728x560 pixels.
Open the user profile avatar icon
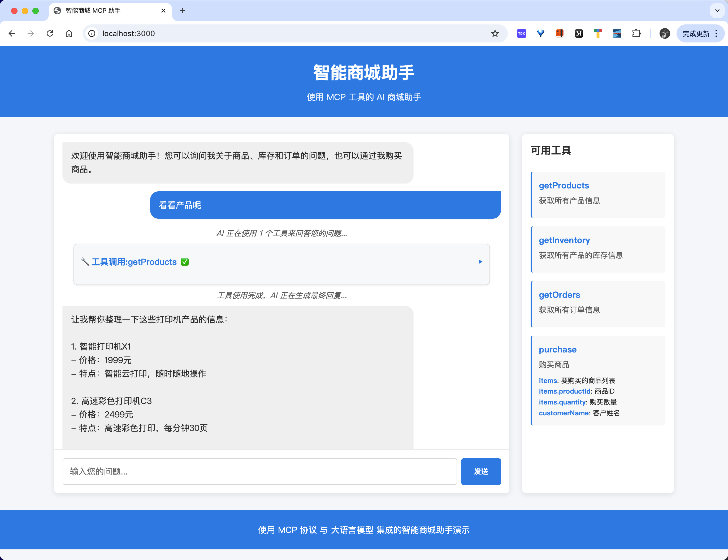coord(664,33)
